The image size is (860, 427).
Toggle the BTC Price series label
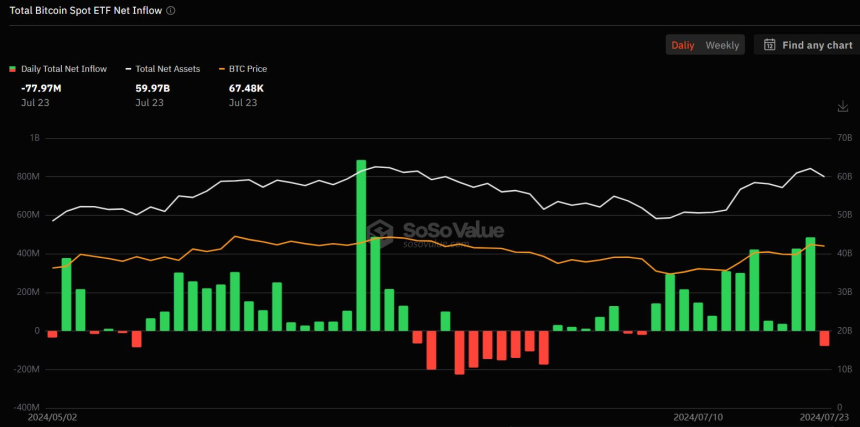click(248, 69)
